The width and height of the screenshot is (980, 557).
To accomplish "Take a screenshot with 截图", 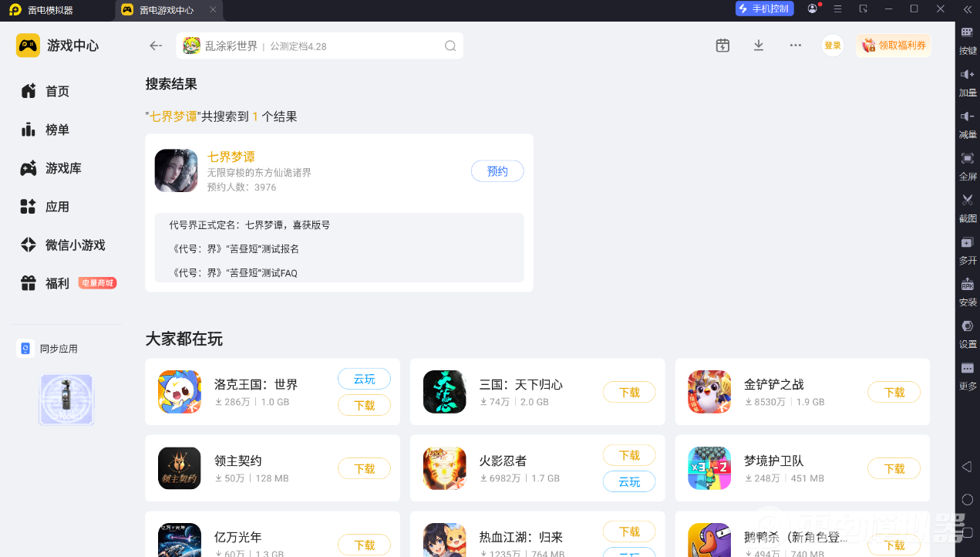I will coord(968,208).
